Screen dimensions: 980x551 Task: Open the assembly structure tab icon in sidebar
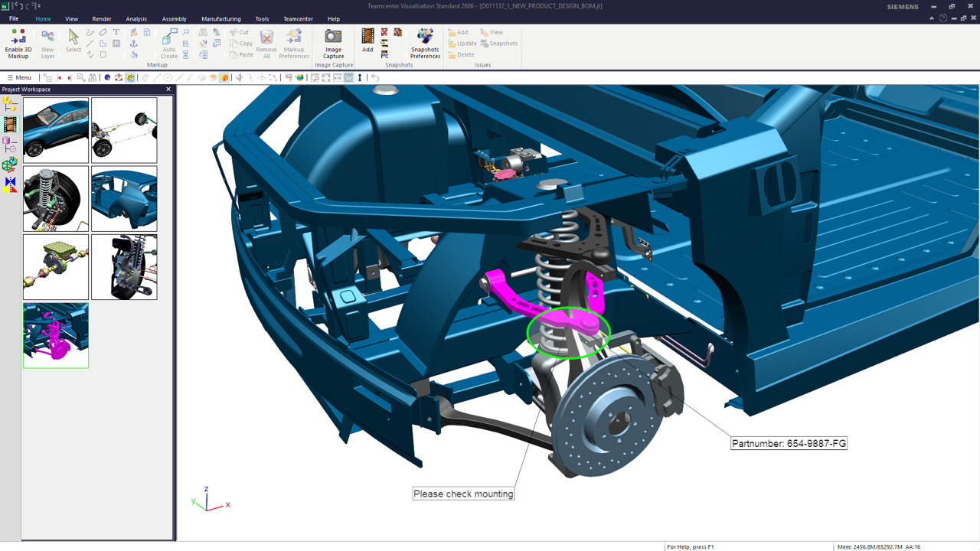click(10, 105)
